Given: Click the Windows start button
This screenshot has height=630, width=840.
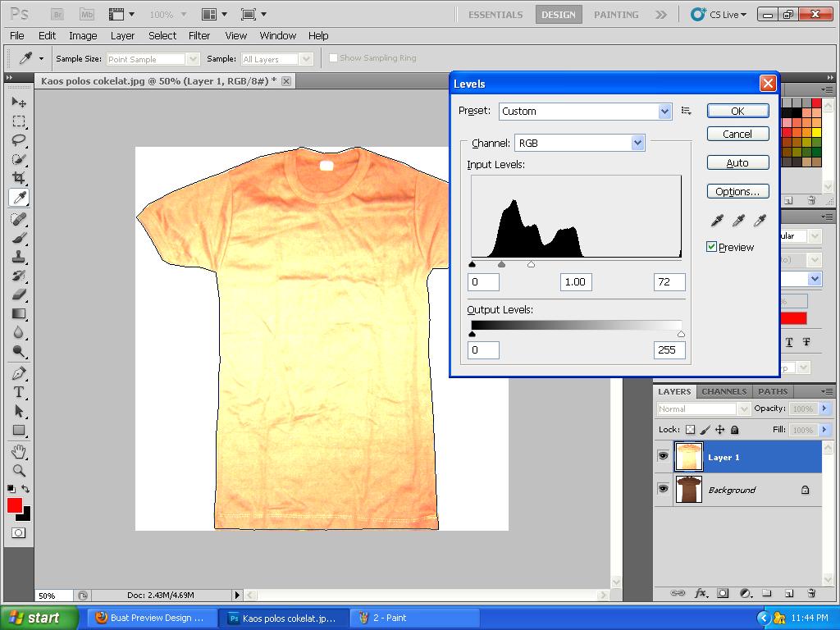Looking at the screenshot, I should tap(39, 618).
